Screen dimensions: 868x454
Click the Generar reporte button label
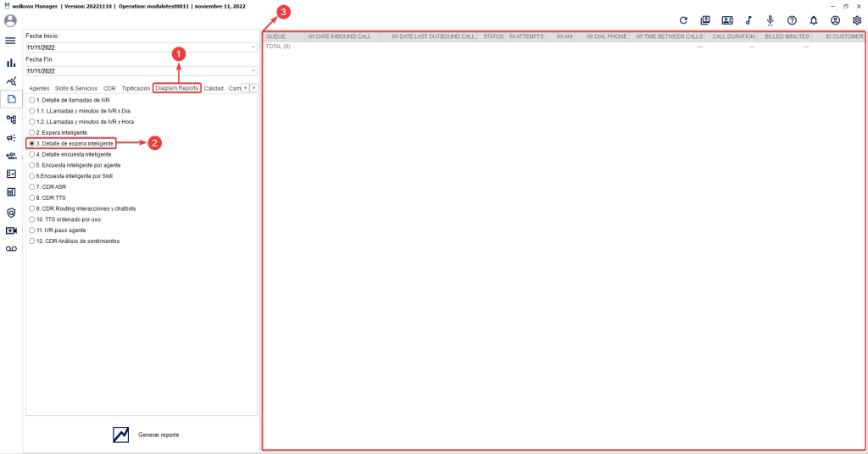pyautogui.click(x=159, y=435)
